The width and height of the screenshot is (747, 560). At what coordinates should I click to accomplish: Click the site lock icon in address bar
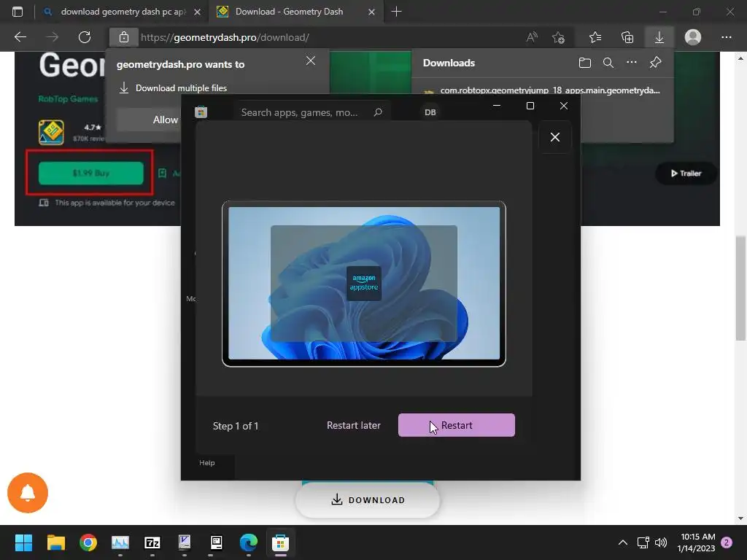click(x=124, y=37)
